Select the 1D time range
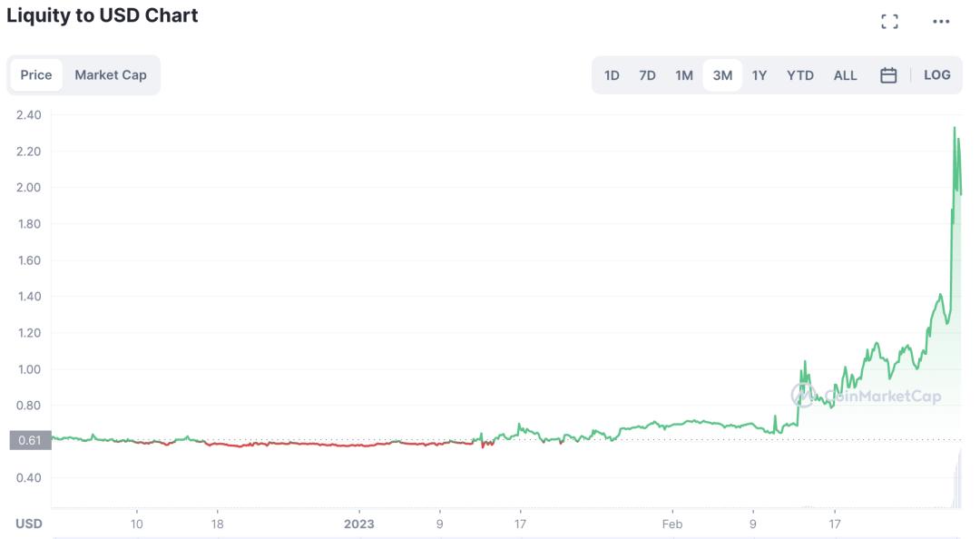This screenshot has height=539, width=980. (x=612, y=75)
